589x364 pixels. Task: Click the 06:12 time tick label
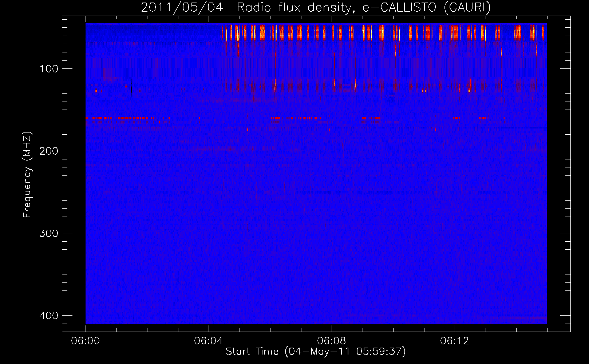coord(455,341)
